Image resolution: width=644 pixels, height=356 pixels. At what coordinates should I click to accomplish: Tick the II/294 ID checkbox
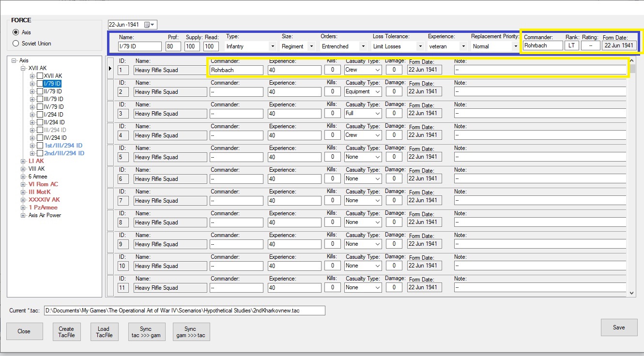point(40,122)
